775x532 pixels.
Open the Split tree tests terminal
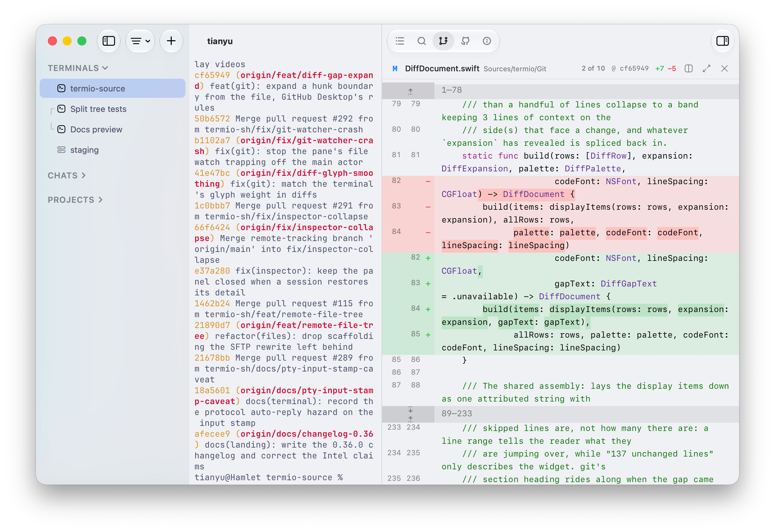tap(113, 109)
